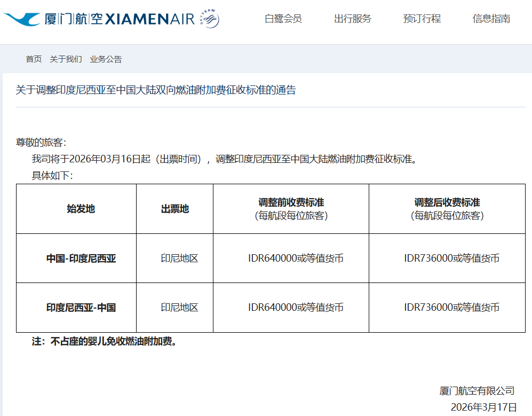Click the 出票地 column header
This screenshot has height=416, width=532.
(174, 209)
